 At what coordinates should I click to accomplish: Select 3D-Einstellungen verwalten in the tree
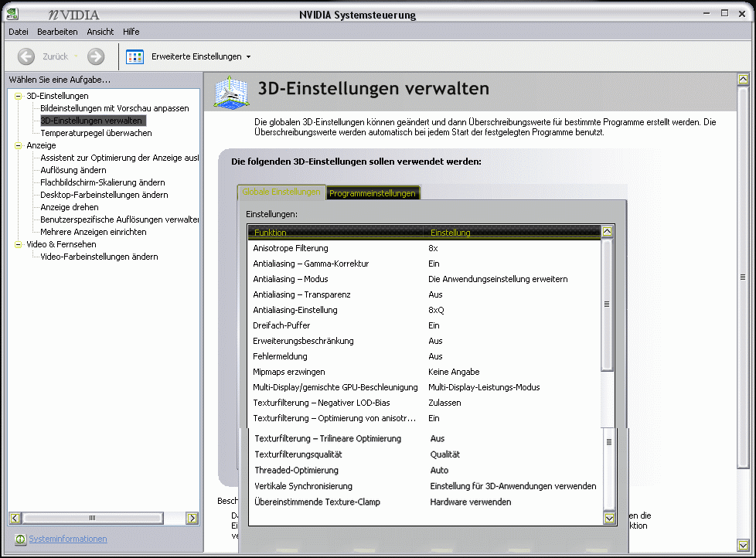(92, 121)
